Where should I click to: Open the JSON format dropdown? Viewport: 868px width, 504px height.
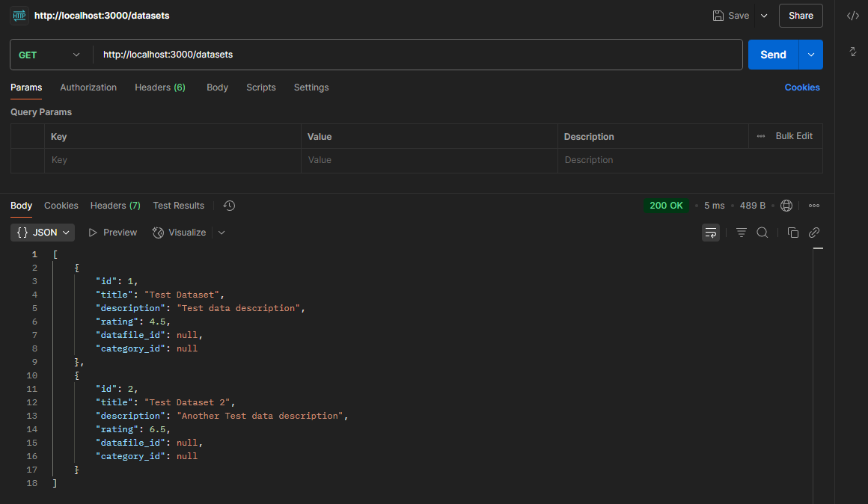[x=43, y=233]
